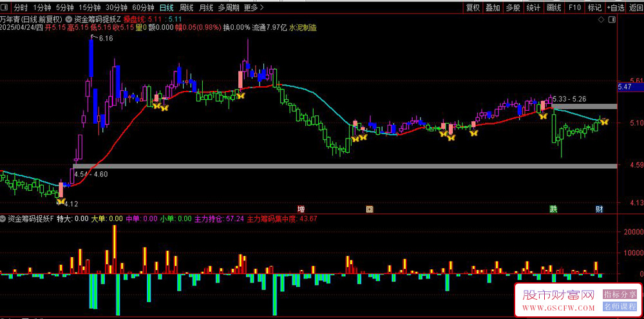Screen dimensions: 644x319
Task: Click the 主力持仓: 57.24 readout
Action: [x=219, y=218]
